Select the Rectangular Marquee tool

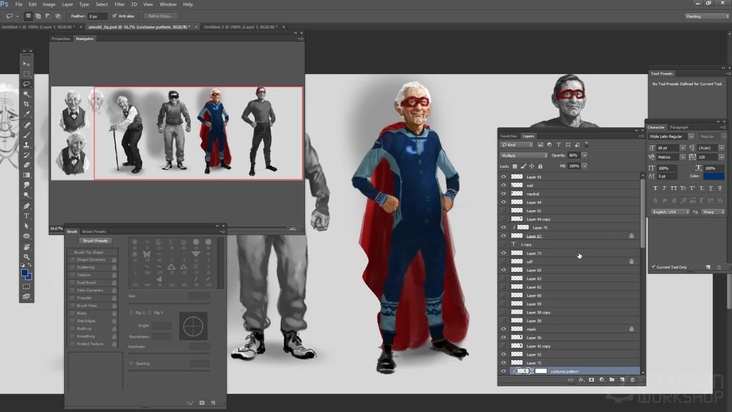(x=27, y=73)
